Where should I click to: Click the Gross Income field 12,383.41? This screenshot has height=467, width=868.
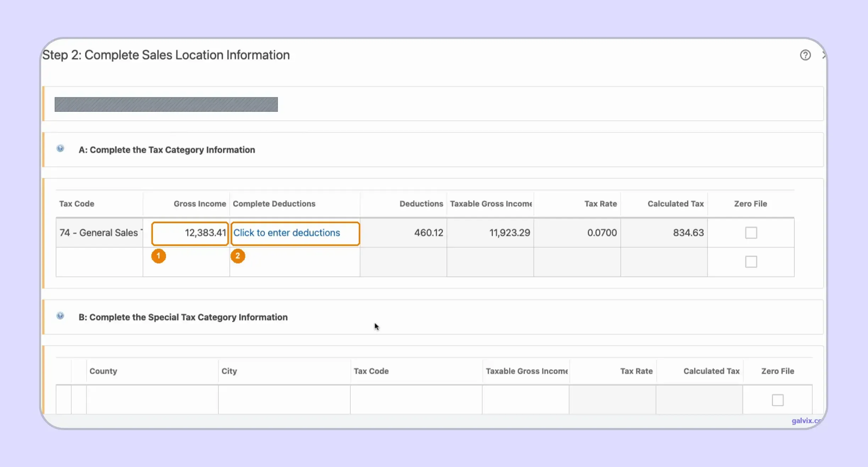190,233
